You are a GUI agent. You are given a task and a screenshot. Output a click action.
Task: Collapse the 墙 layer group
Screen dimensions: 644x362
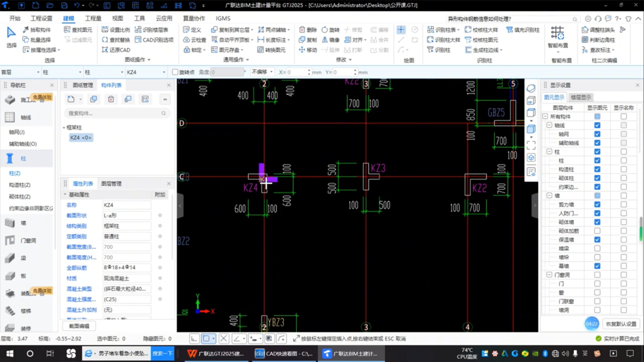pos(550,196)
